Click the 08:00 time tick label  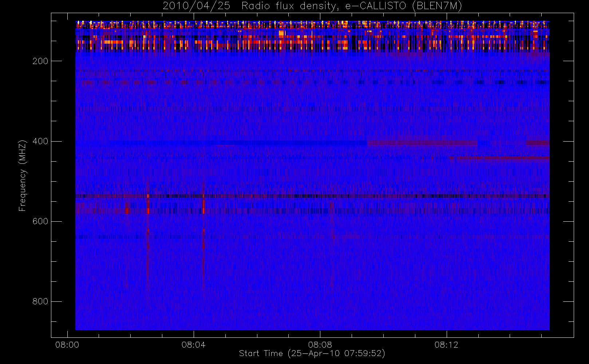[67, 345]
